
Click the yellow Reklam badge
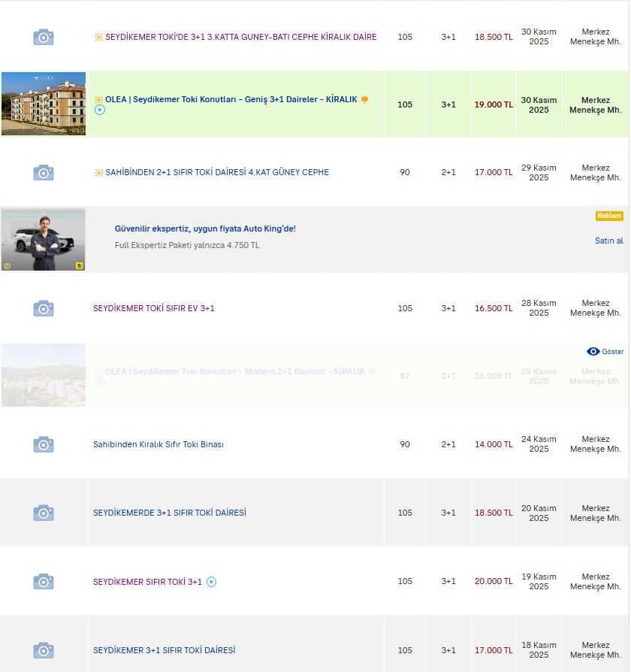pos(609,216)
